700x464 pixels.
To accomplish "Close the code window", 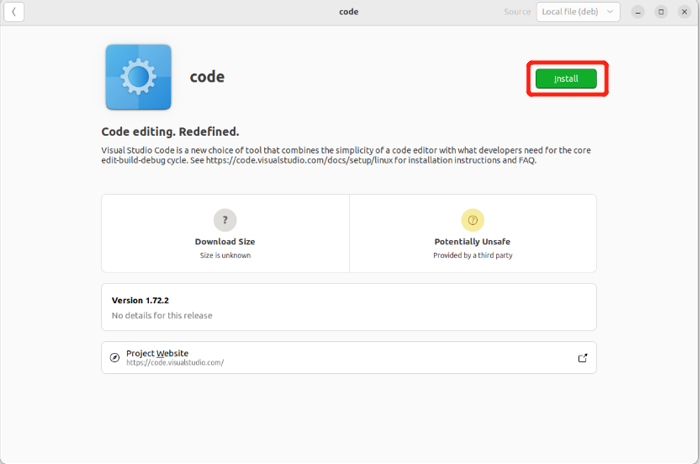I will click(684, 12).
